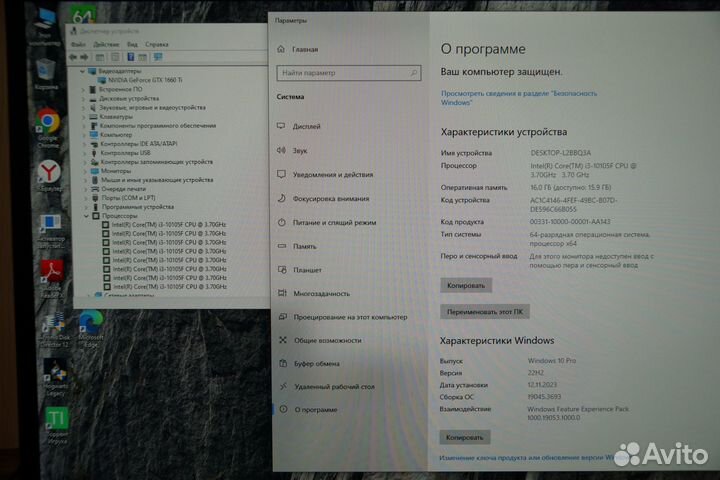Expand Очереди печати node
This screenshot has height=480, width=720.
85,189
